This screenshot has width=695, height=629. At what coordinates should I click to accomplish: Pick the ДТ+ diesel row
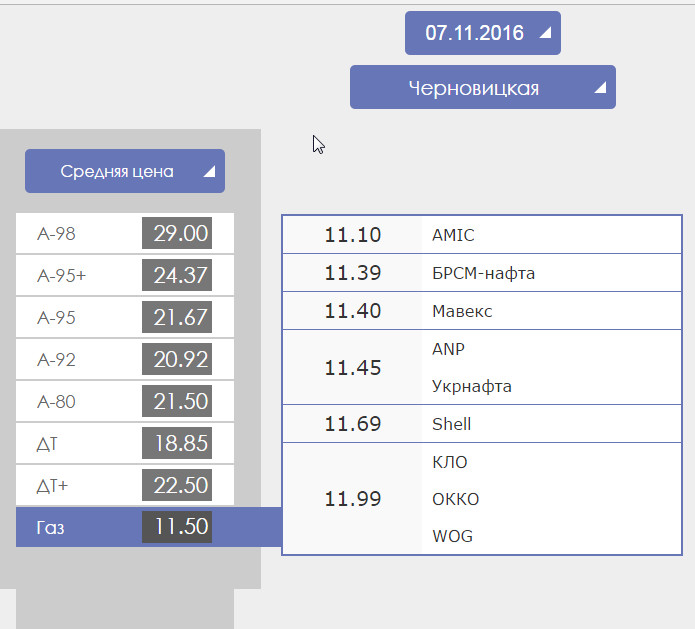[125, 486]
